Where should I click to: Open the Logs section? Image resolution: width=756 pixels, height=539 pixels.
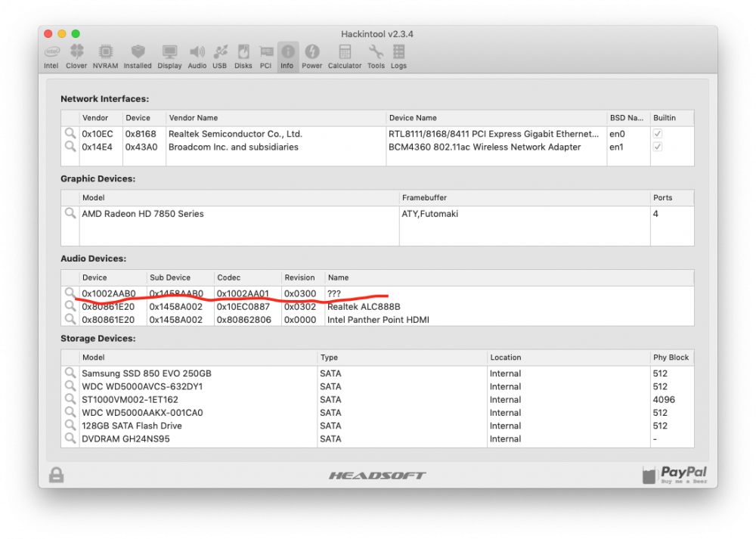(x=398, y=57)
